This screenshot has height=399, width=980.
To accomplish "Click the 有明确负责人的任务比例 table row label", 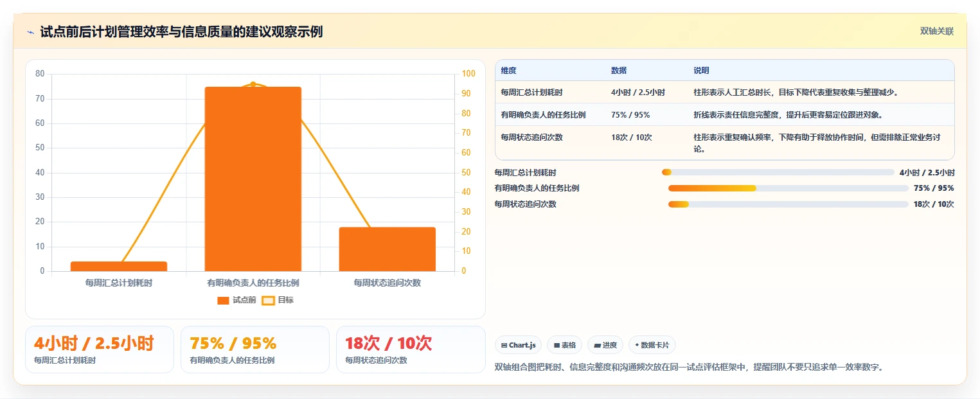I will [x=544, y=115].
